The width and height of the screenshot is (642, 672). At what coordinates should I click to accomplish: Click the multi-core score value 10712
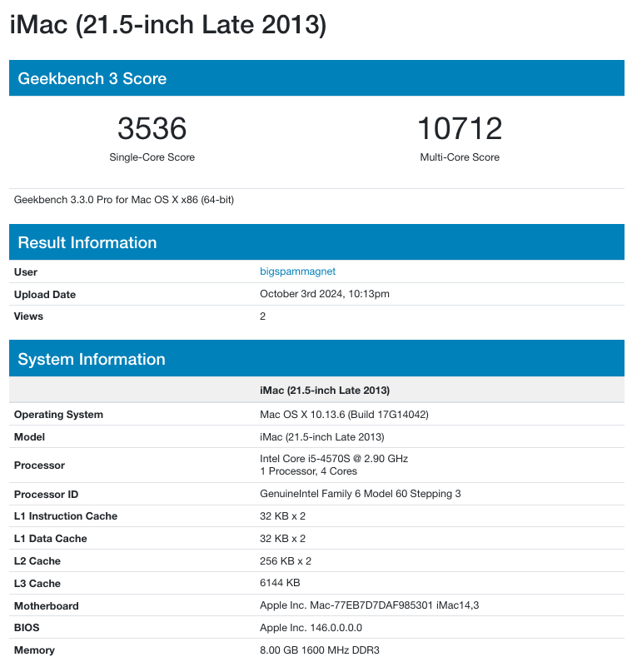point(460,128)
